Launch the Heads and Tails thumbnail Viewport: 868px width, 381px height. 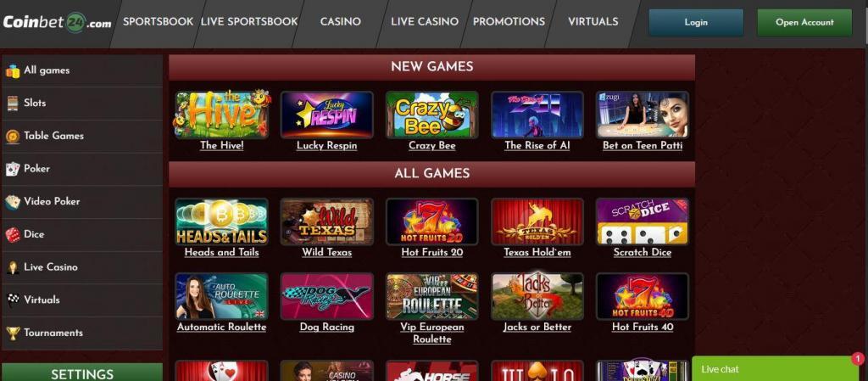pos(221,221)
